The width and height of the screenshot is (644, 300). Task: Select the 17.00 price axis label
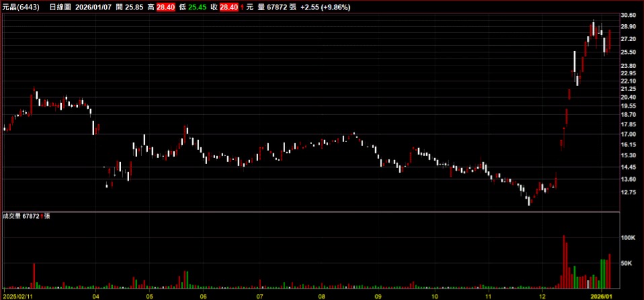pyautogui.click(x=629, y=134)
